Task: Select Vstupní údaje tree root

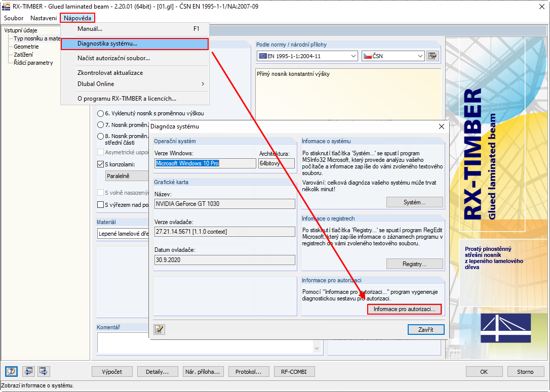Action: [21, 30]
